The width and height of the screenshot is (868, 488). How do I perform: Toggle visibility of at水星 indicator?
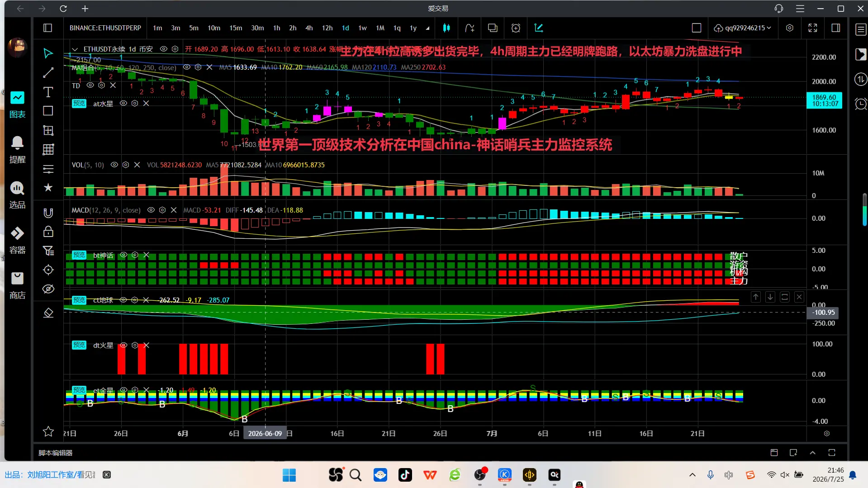coord(123,103)
